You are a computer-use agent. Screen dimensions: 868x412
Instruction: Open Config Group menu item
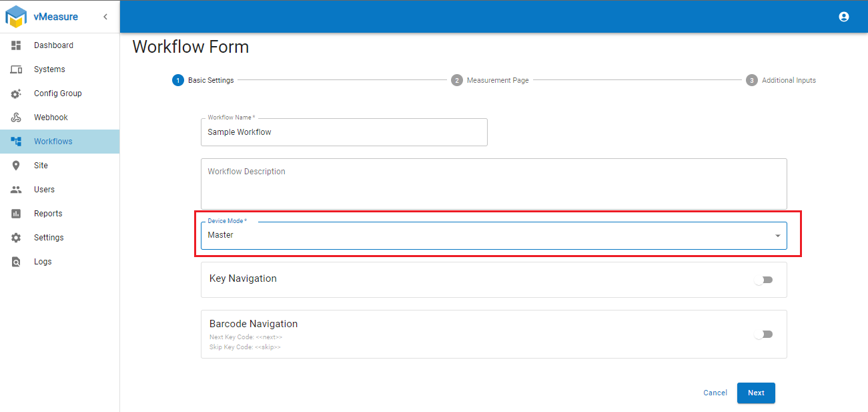tap(60, 93)
